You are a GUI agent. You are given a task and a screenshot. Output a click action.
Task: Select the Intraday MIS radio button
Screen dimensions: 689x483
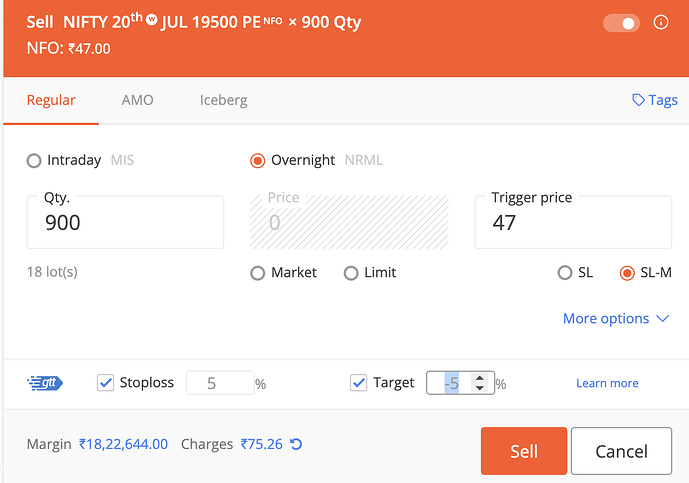click(x=34, y=161)
